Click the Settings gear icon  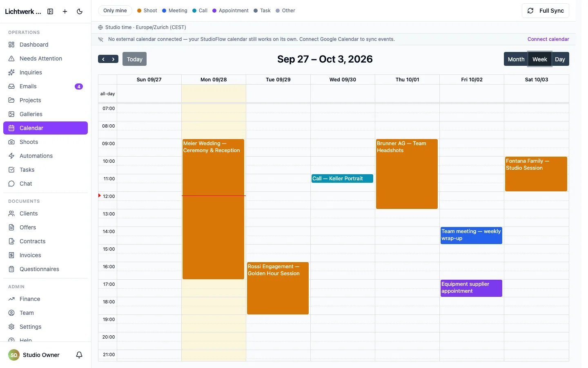coord(11,327)
